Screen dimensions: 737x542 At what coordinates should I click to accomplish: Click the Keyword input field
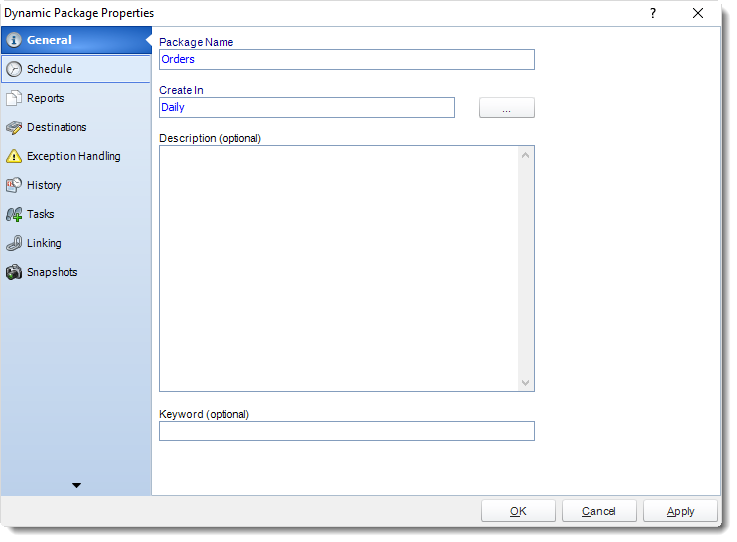click(347, 431)
